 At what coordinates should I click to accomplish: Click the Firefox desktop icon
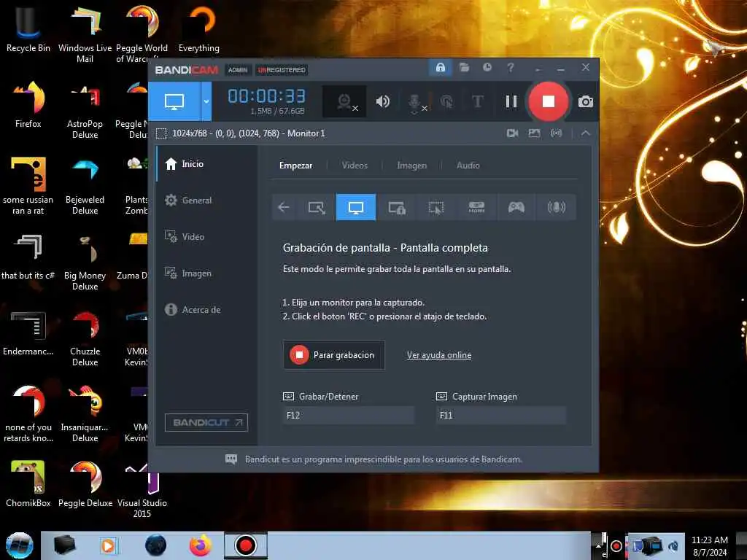(x=28, y=105)
